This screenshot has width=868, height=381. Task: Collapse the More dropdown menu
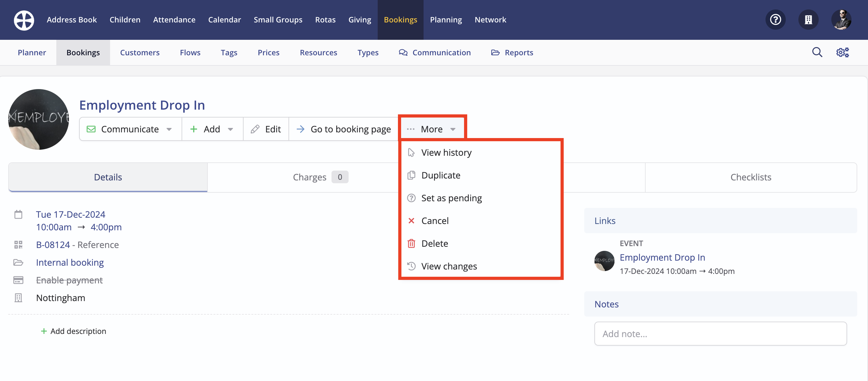click(432, 129)
